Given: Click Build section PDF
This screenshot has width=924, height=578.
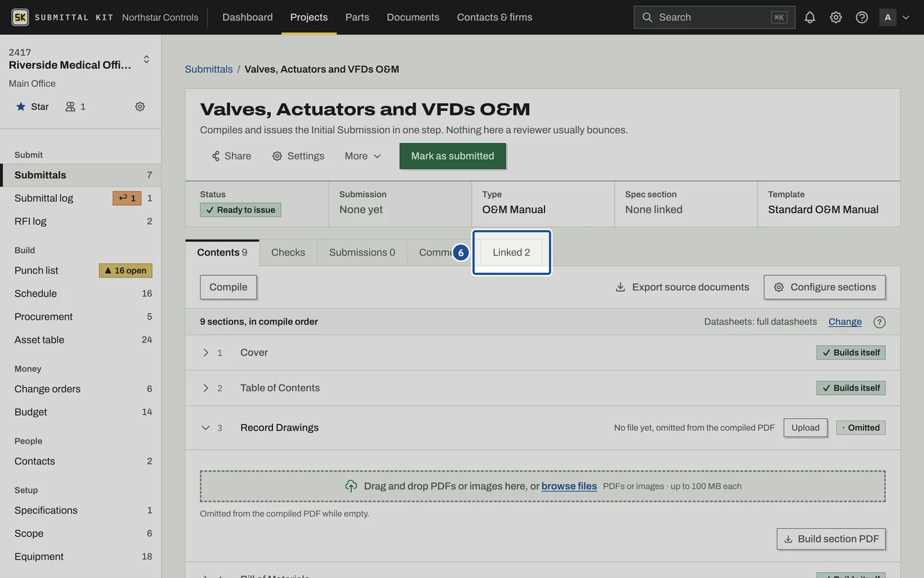Looking at the screenshot, I should pyautogui.click(x=831, y=539).
